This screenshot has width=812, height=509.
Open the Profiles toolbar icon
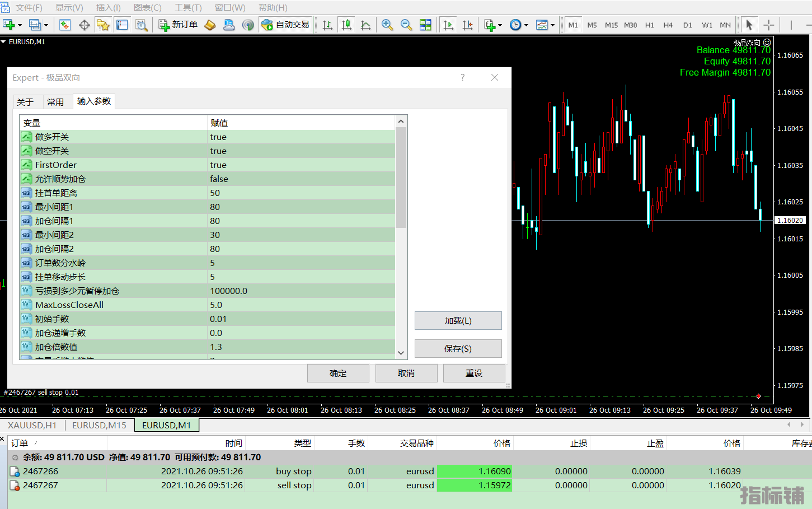(35, 25)
